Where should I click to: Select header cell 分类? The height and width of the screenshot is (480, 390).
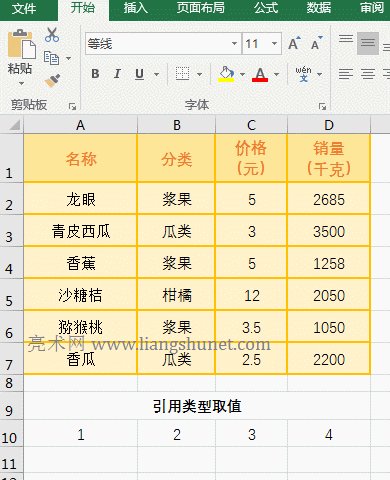(x=176, y=158)
